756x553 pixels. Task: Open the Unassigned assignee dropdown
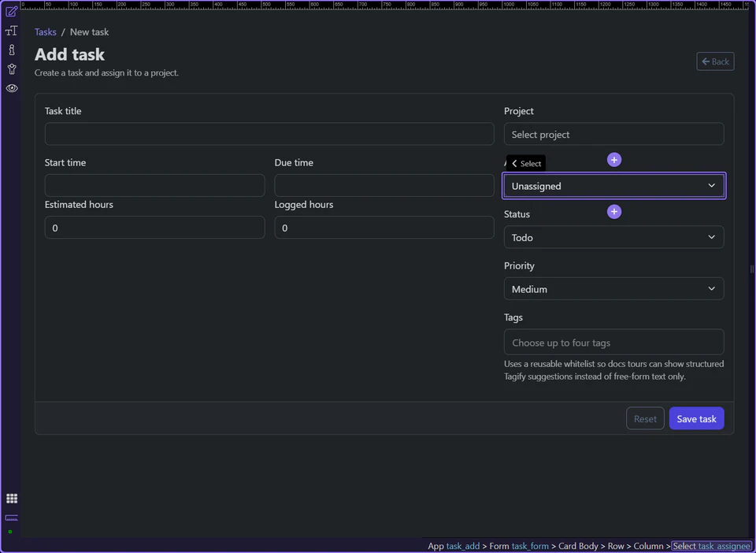click(613, 185)
